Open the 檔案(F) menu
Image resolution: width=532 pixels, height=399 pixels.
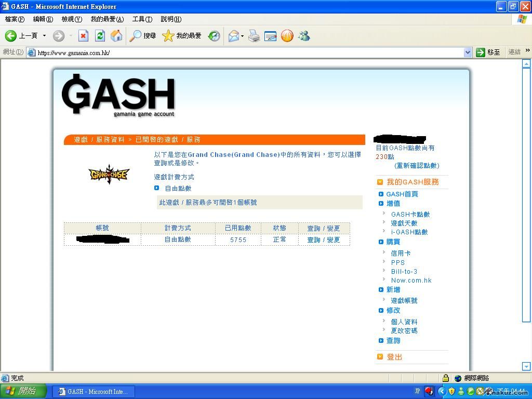(15, 19)
